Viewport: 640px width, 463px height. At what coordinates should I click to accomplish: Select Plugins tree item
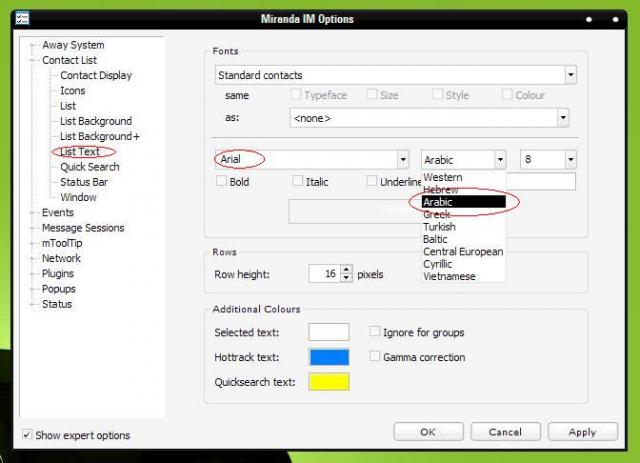pyautogui.click(x=58, y=274)
